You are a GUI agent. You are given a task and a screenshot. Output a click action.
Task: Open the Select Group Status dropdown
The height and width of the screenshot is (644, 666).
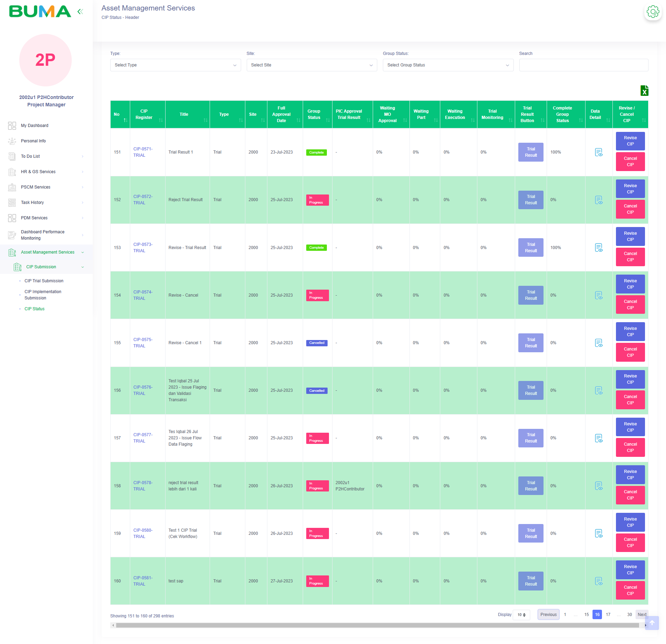pyautogui.click(x=448, y=65)
